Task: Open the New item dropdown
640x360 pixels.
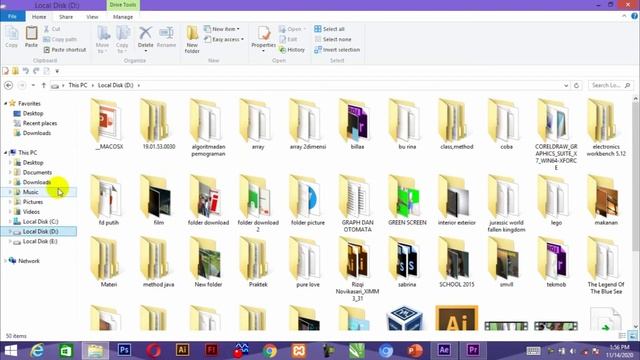Action: tap(222, 29)
